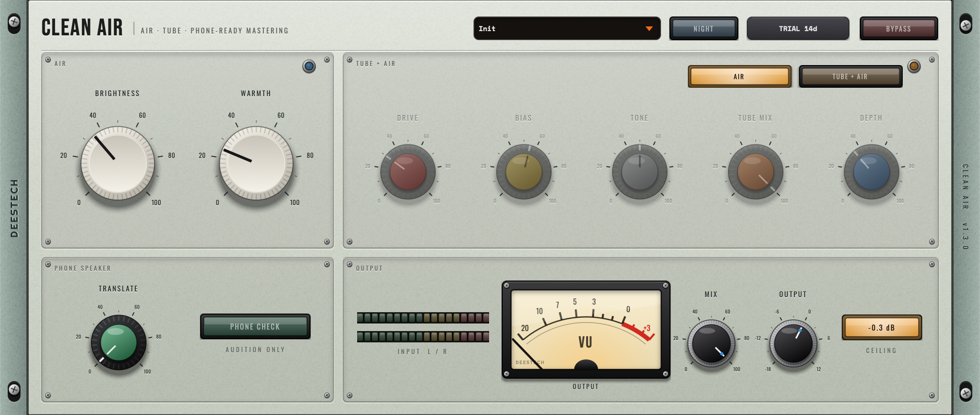Viewport: 980px width, 415px height.
Task: Click the olive BIAS knob
Action: coord(524,172)
